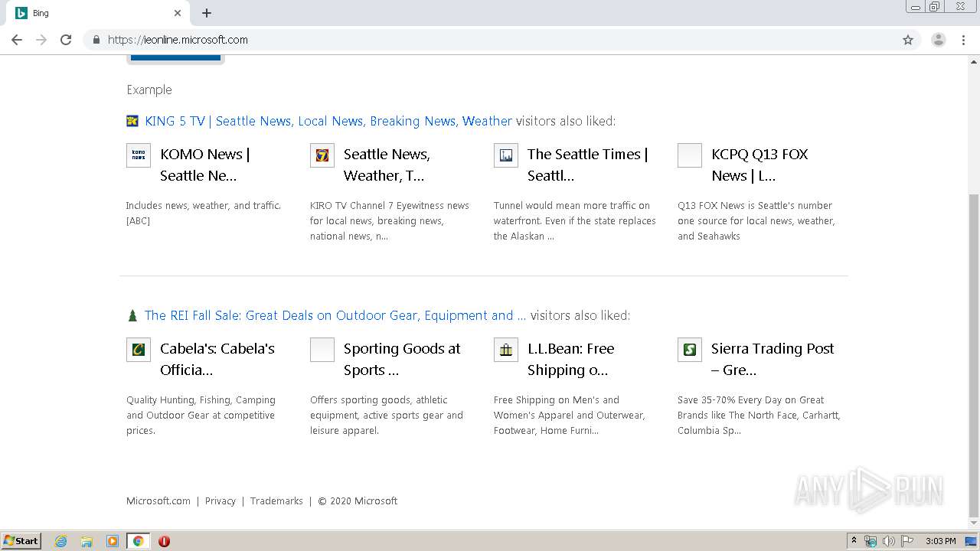Viewport: 980px width, 551px height.
Task: Click the REI tree favicon
Action: [132, 315]
